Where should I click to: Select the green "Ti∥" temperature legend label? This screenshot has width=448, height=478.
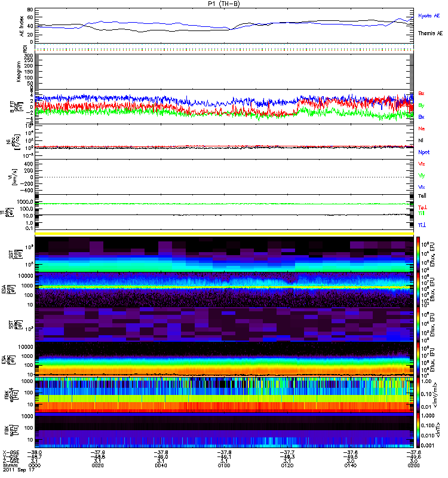pyautogui.click(x=421, y=213)
